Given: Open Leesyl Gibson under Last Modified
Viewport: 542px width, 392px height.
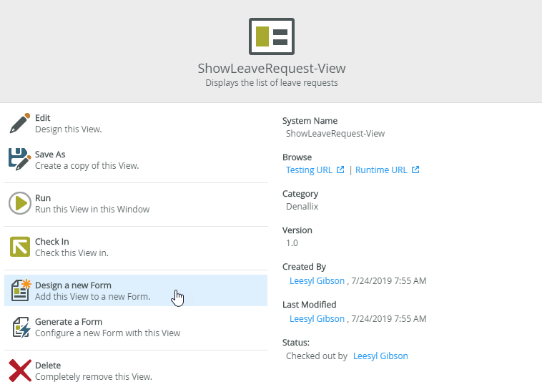Looking at the screenshot, I should (x=317, y=318).
